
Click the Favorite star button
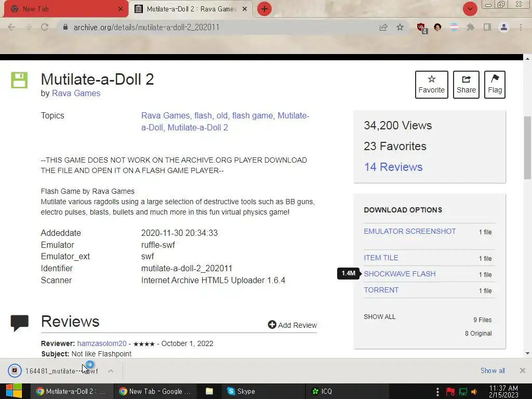(x=432, y=85)
